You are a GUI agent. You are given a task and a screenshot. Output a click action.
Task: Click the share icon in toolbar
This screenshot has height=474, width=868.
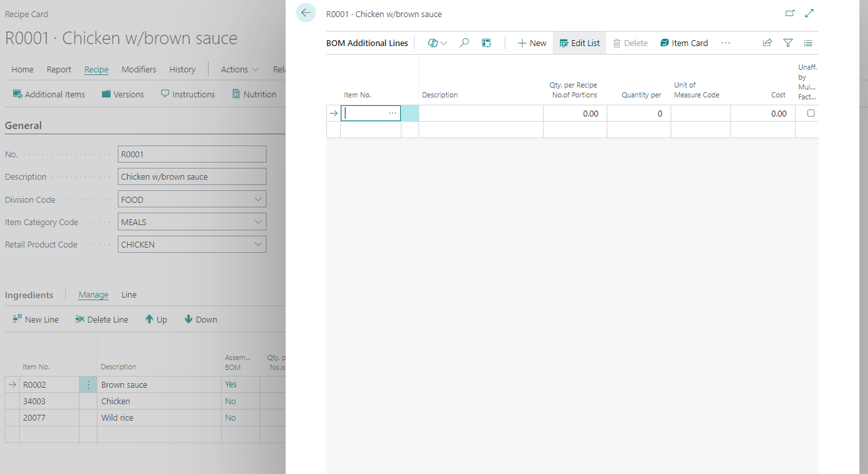pos(767,43)
